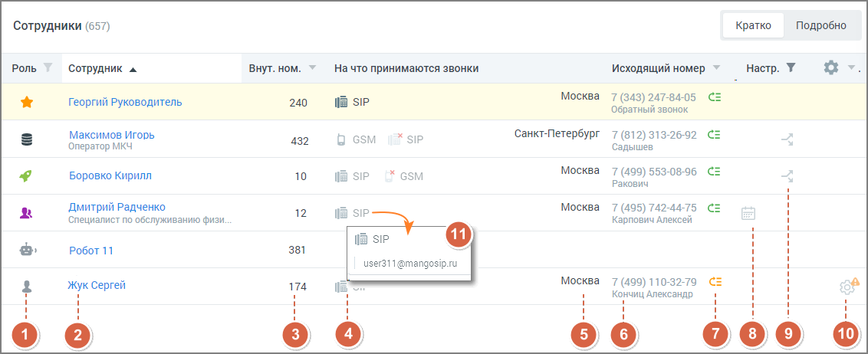Click the GSM mobile icon in Максимов Игорь's row
The height and width of the screenshot is (354, 868).
click(341, 139)
